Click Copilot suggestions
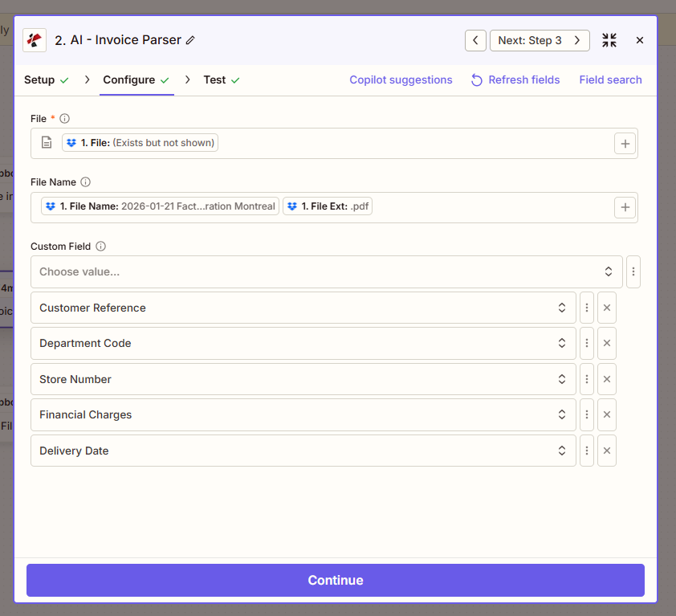This screenshot has width=676, height=616. click(x=401, y=80)
